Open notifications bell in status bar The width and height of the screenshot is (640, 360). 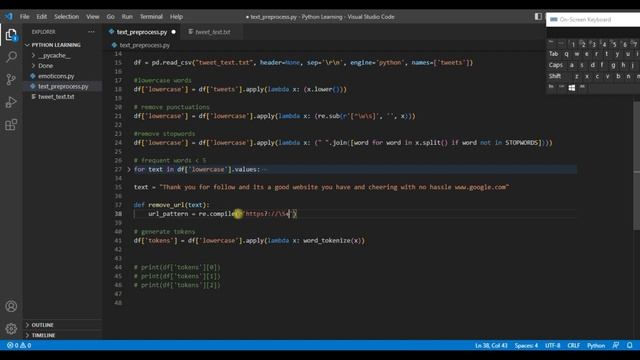629,345
